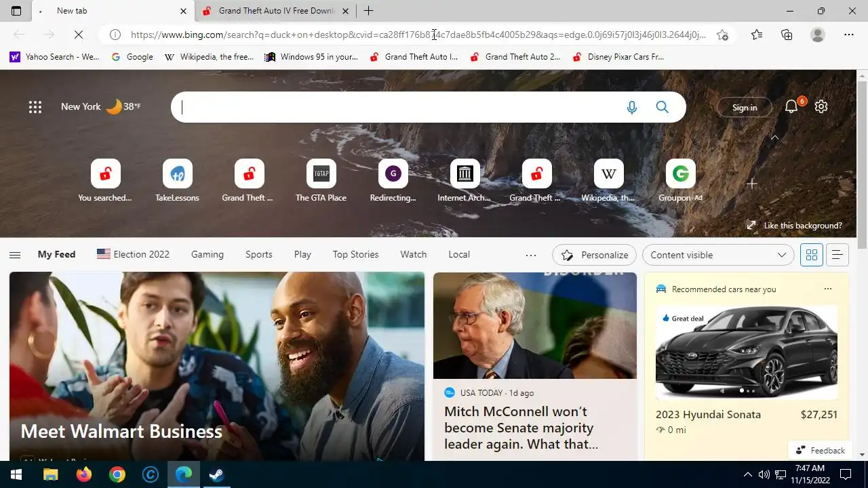Open the feed hamburger menu icon
This screenshot has width=868, height=488.
15,255
